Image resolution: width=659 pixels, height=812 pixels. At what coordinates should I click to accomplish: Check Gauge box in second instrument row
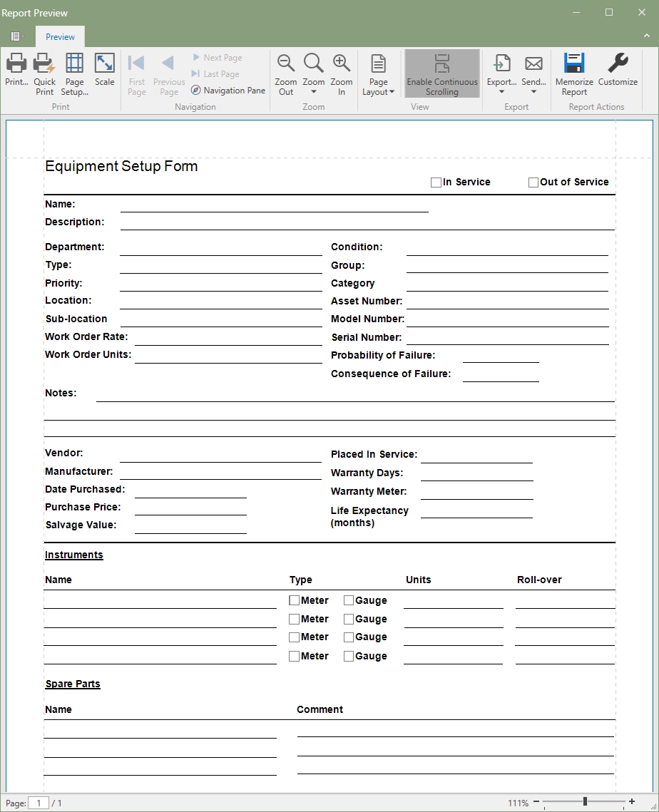pyautogui.click(x=349, y=619)
